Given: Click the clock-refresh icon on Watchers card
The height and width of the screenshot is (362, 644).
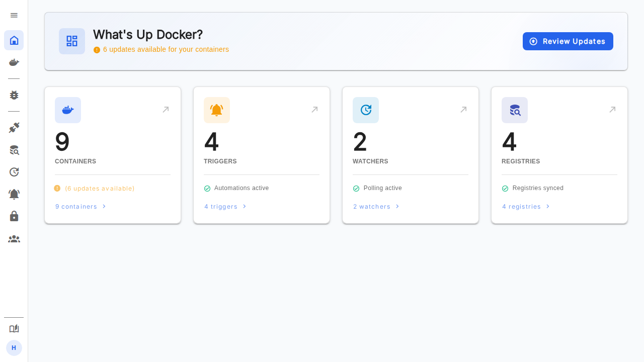Looking at the screenshot, I should click(366, 110).
